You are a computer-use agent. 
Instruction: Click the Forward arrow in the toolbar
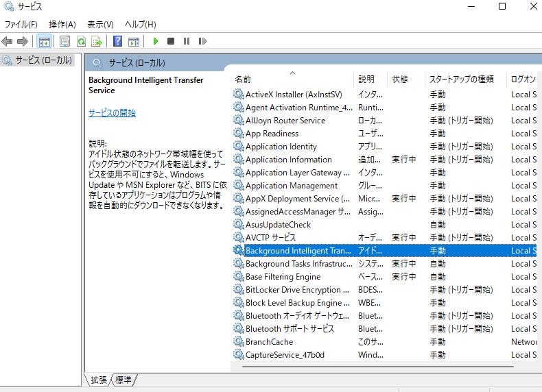[x=22, y=42]
